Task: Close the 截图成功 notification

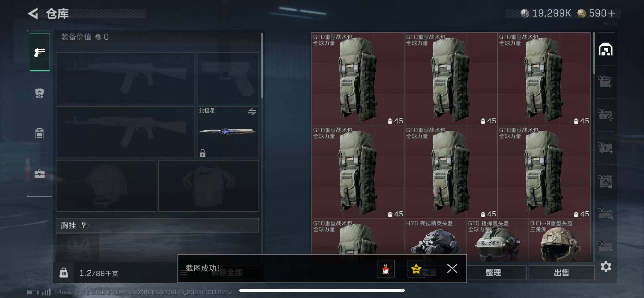Action: [452, 268]
